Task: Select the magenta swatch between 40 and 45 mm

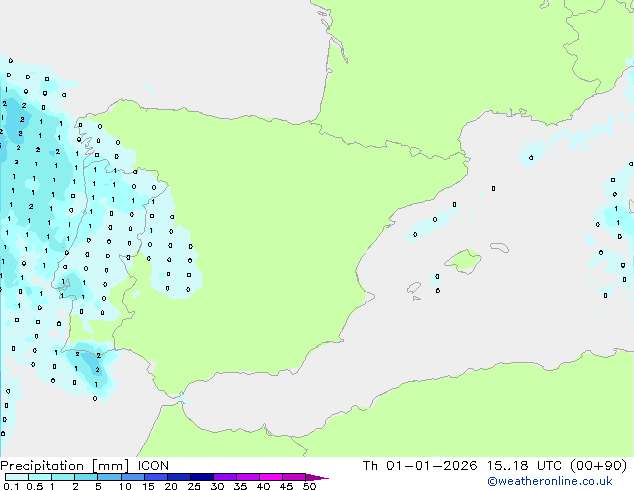Action: click(x=271, y=477)
